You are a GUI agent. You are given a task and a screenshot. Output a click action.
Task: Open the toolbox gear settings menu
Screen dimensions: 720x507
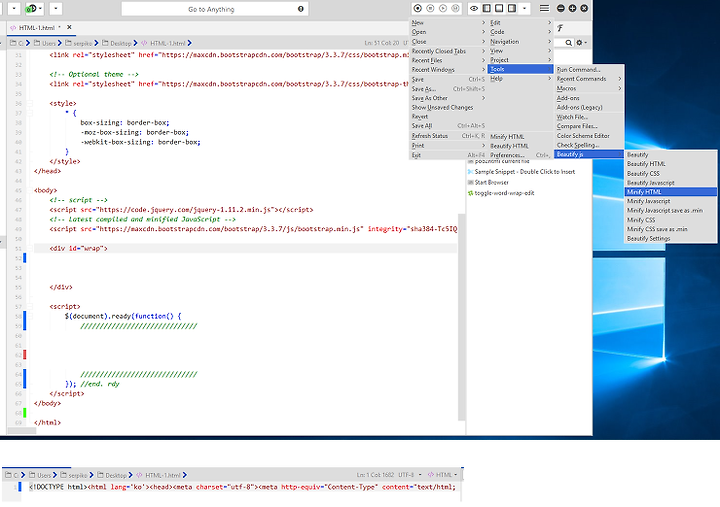581,43
